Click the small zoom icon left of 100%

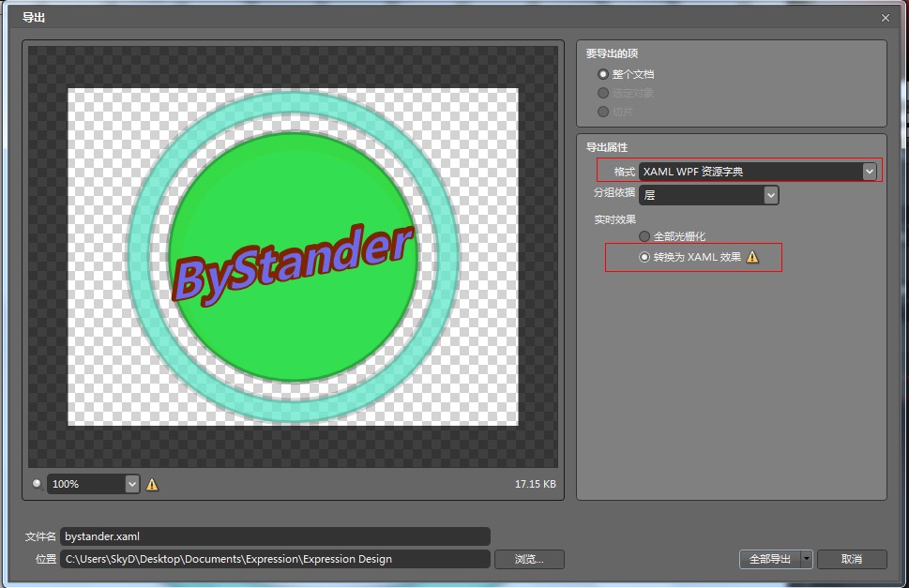tap(37, 484)
